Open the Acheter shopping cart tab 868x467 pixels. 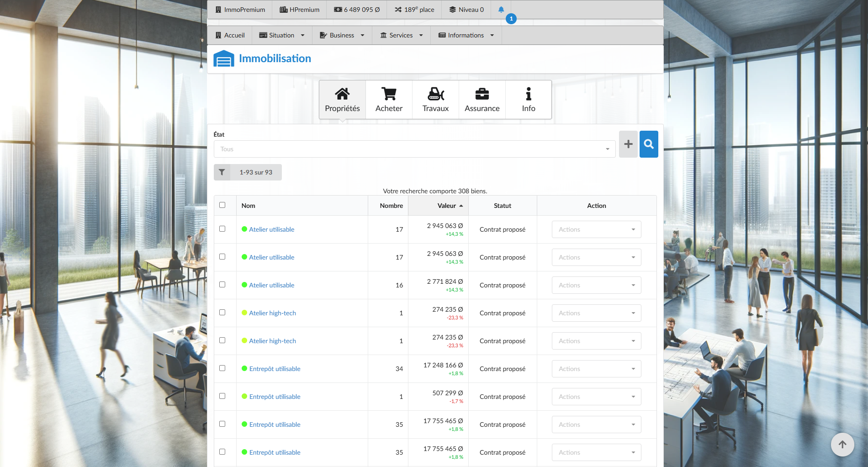(389, 100)
